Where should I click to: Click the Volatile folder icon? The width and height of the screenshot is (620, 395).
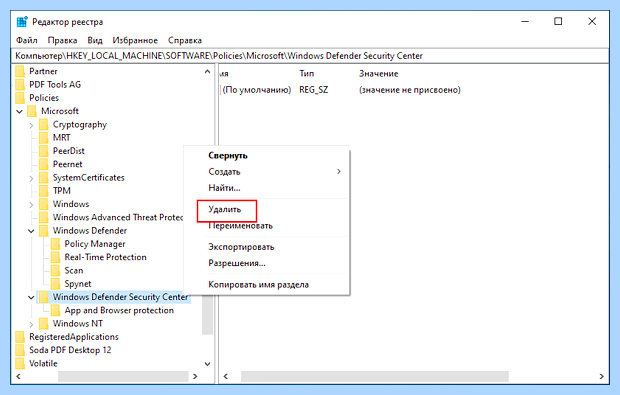(20, 363)
